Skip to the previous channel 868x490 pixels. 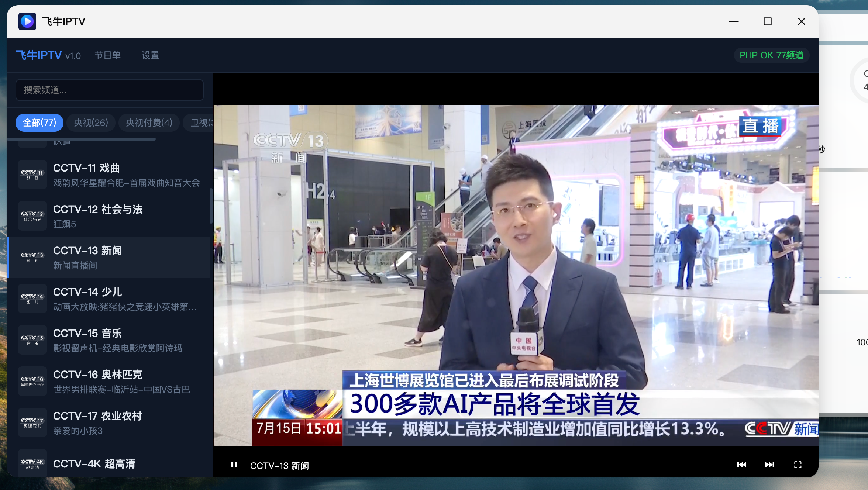tap(741, 465)
